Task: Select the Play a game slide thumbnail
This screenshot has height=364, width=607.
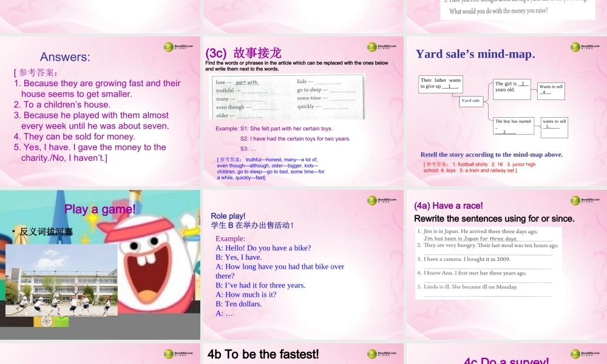Action: (x=100, y=264)
